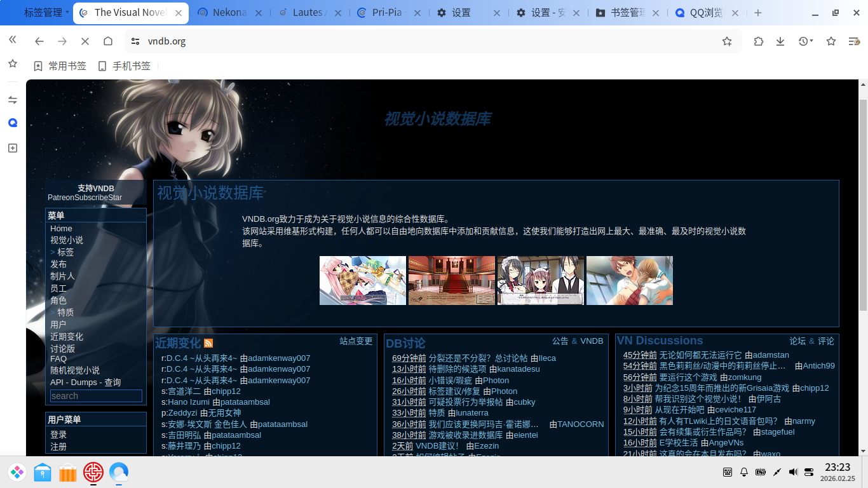Open 视觉小说 in the site menu
The height and width of the screenshot is (488, 868).
coord(67,240)
